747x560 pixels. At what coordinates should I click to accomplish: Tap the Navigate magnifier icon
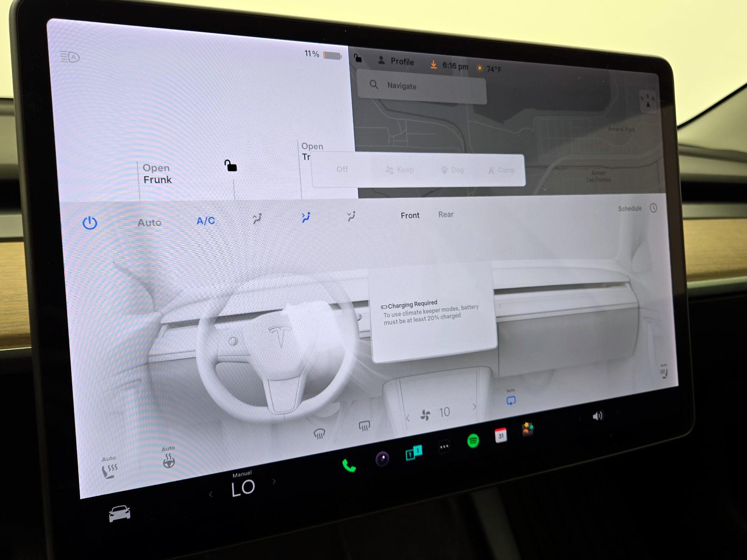click(x=373, y=84)
